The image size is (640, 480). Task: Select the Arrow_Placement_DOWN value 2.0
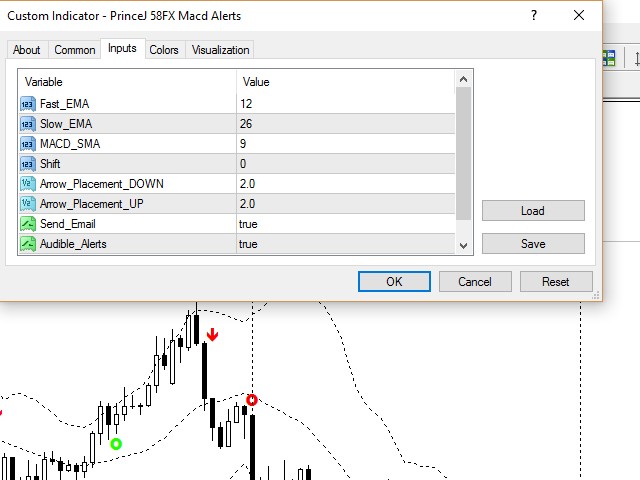tap(247, 184)
